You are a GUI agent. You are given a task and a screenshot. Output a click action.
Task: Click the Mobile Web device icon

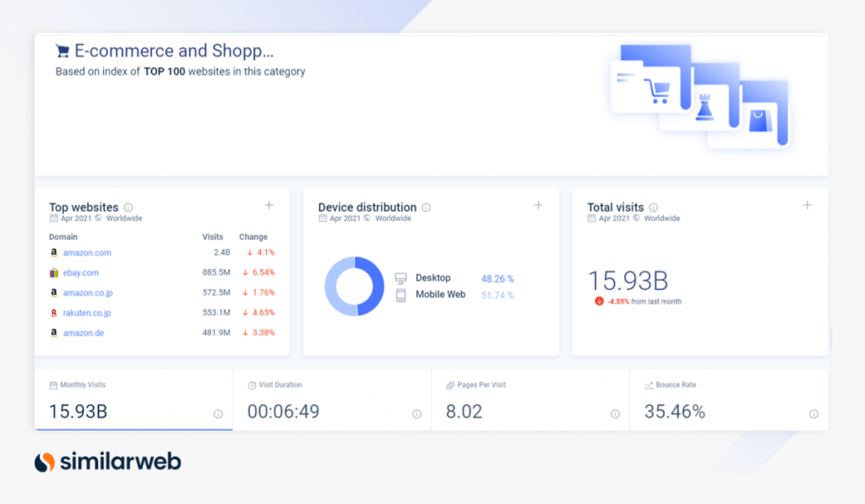pyautogui.click(x=400, y=295)
